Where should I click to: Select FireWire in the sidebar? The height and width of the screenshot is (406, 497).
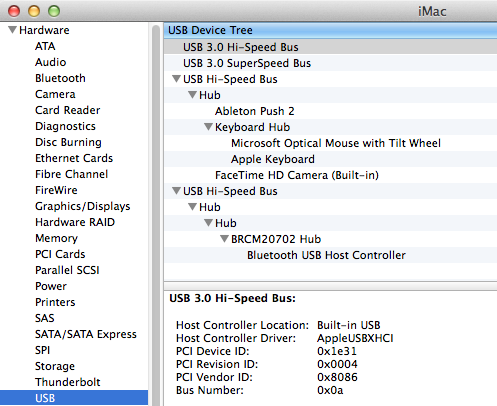coord(56,190)
